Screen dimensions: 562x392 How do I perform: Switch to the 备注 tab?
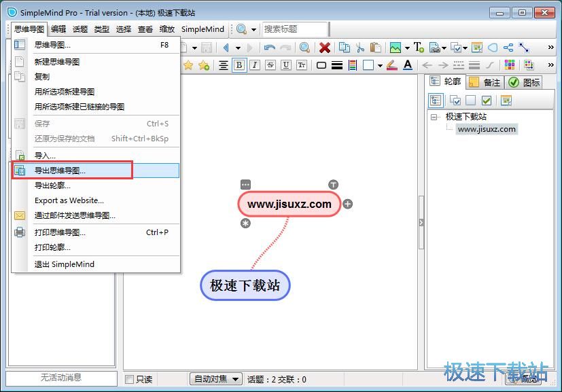click(486, 82)
